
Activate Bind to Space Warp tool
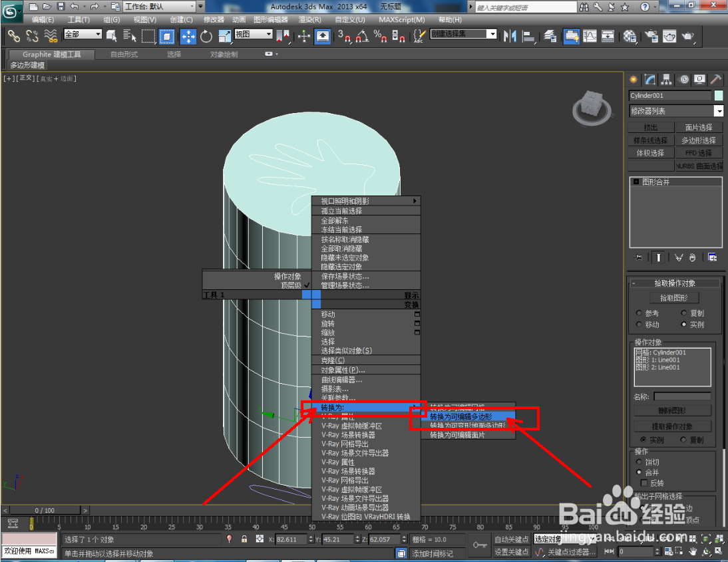pyautogui.click(x=51, y=36)
